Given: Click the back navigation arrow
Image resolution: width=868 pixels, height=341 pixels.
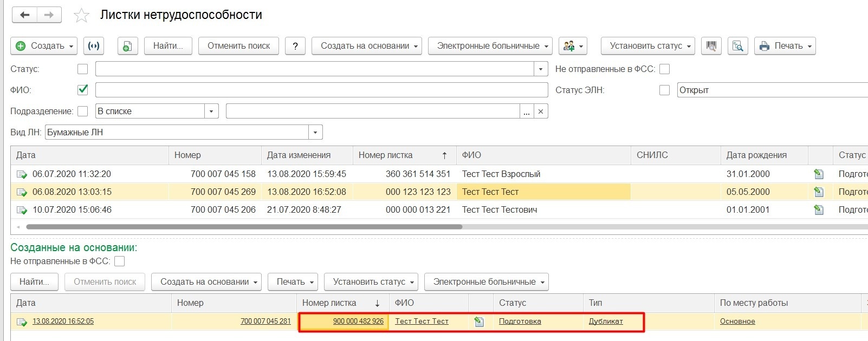Looking at the screenshot, I should point(24,15).
